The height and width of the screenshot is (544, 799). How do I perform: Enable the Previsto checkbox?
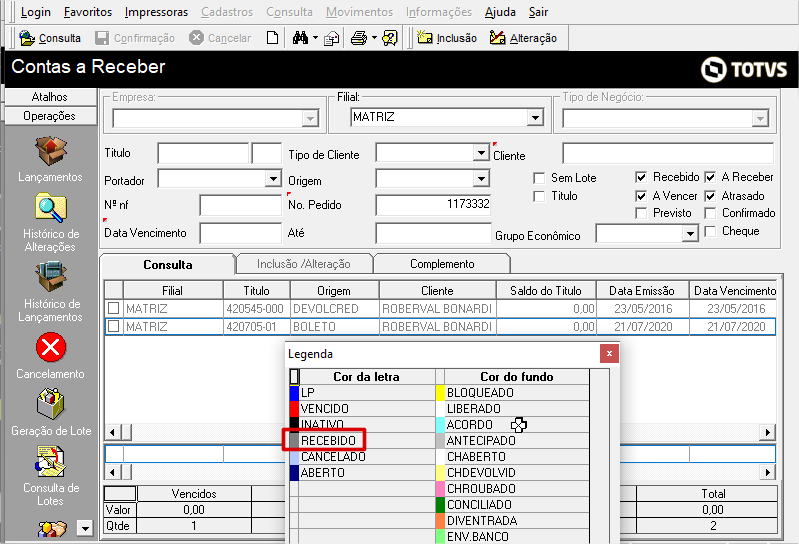tap(641, 213)
